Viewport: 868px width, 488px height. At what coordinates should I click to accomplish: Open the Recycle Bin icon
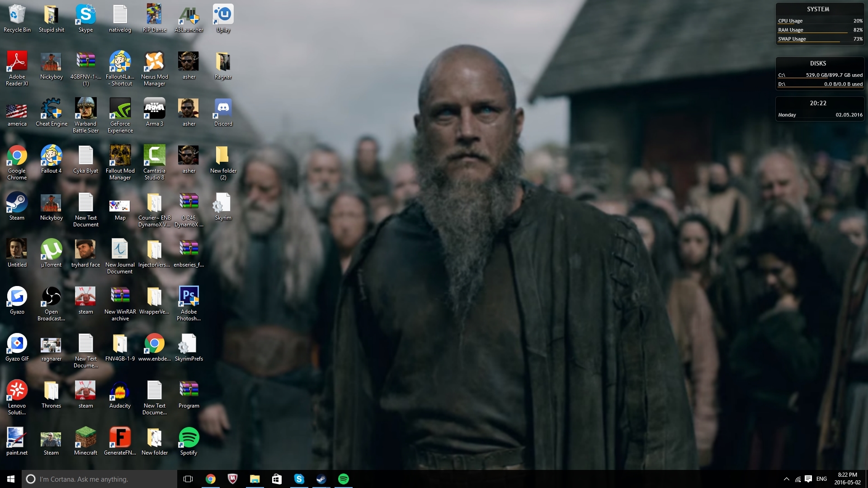(17, 19)
